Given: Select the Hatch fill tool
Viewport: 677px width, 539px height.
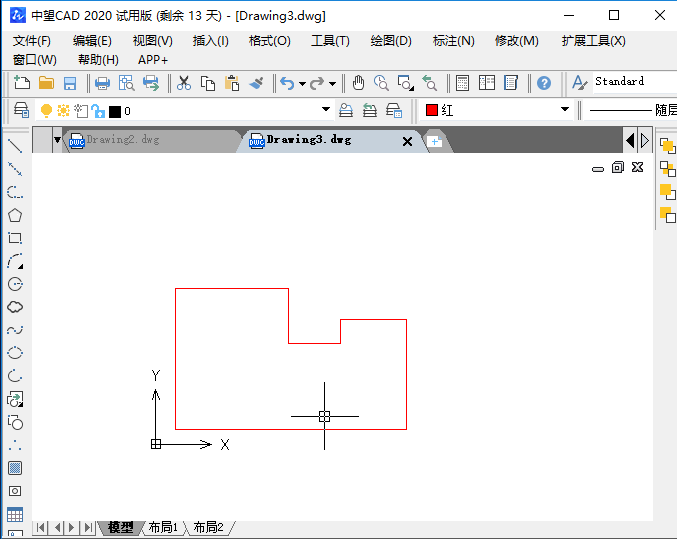Looking at the screenshot, I should tap(15, 468).
